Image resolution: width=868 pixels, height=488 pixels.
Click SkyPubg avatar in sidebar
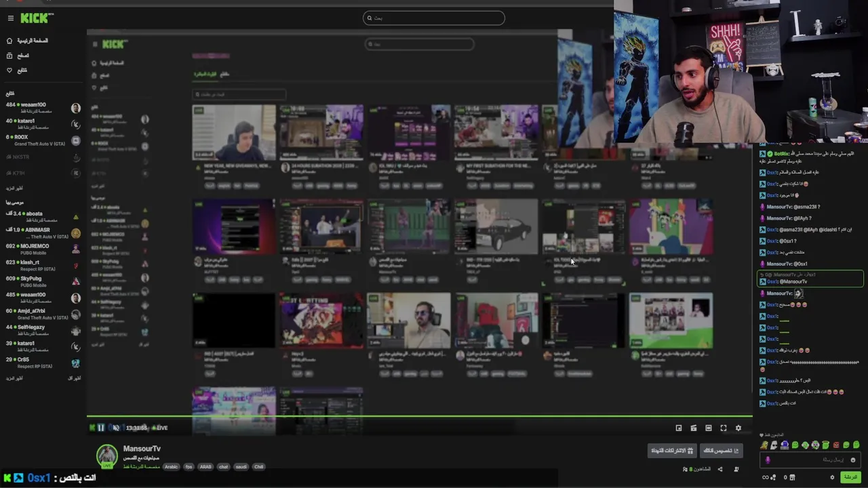[x=76, y=281]
